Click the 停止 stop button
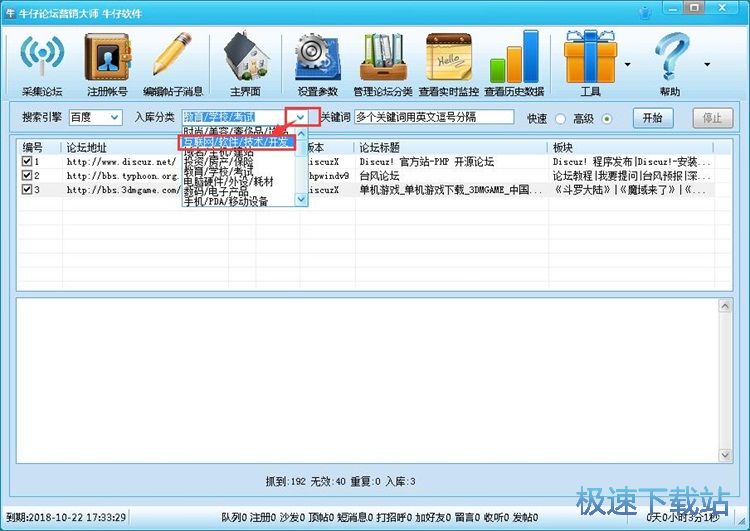Screen dimensions: 750x531 713,118
